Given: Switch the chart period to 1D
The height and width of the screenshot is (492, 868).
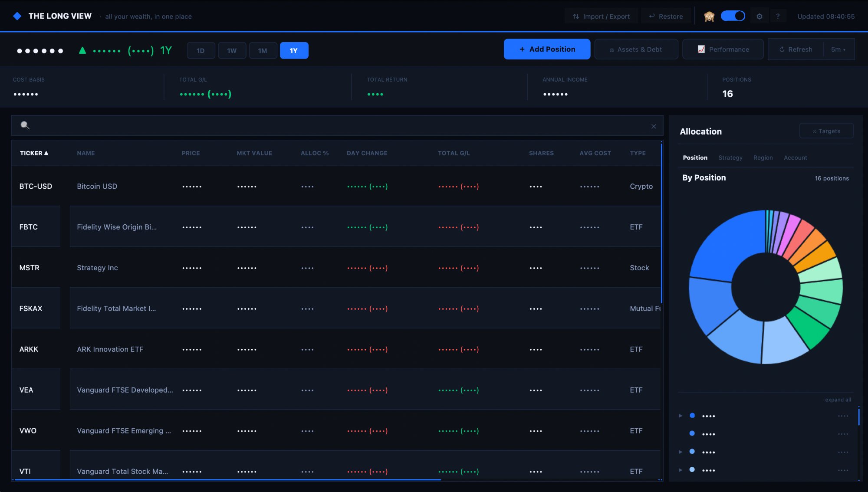Looking at the screenshot, I should 201,50.
